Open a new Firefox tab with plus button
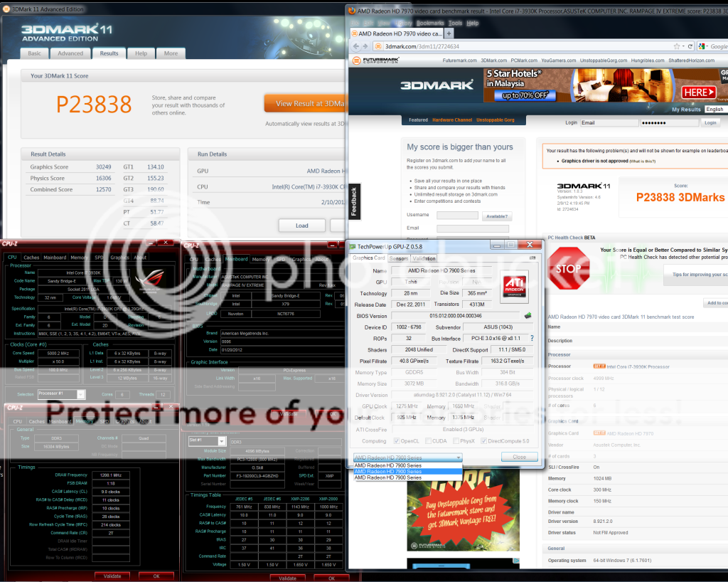Viewport: 728px width, 582px height. [449, 33]
